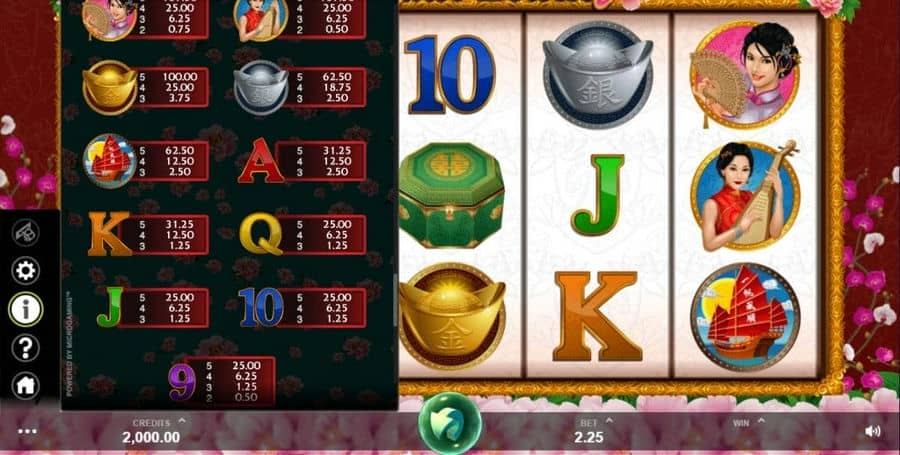
Task: Click the banknote icon atop sidebar
Action: [26, 232]
